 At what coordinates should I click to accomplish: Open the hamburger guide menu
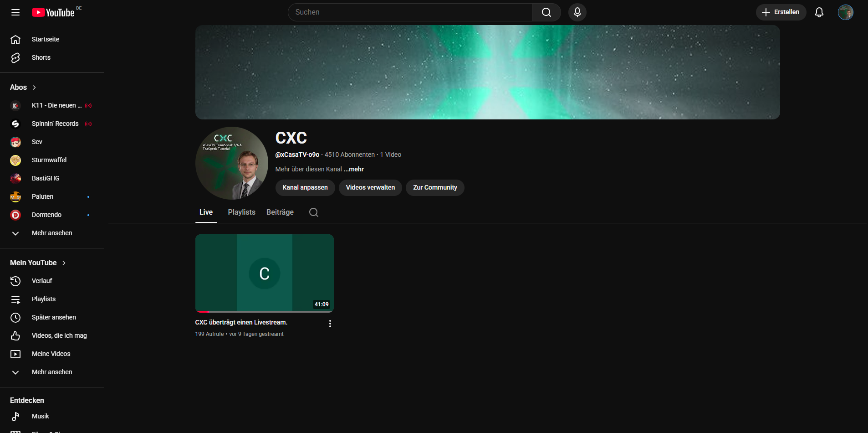15,12
